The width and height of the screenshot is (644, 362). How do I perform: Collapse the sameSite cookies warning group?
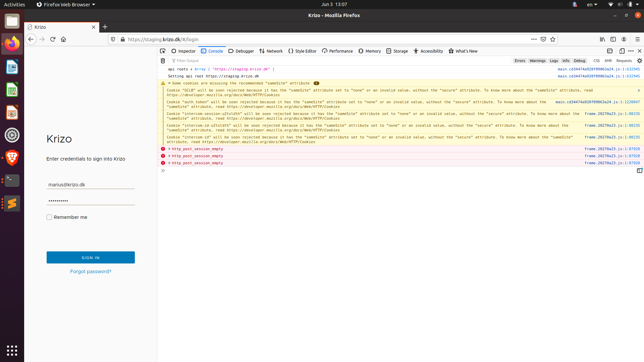click(x=169, y=83)
